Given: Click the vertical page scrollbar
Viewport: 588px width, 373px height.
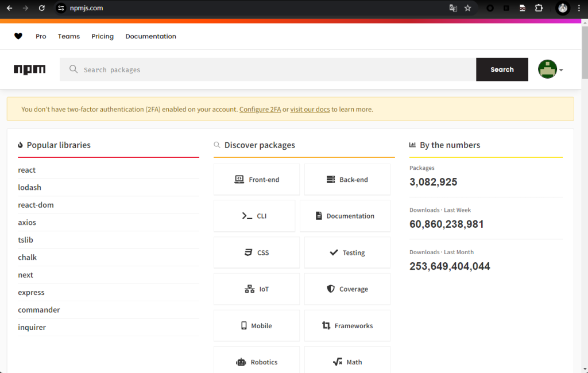Looking at the screenshot, I should [x=585, y=57].
